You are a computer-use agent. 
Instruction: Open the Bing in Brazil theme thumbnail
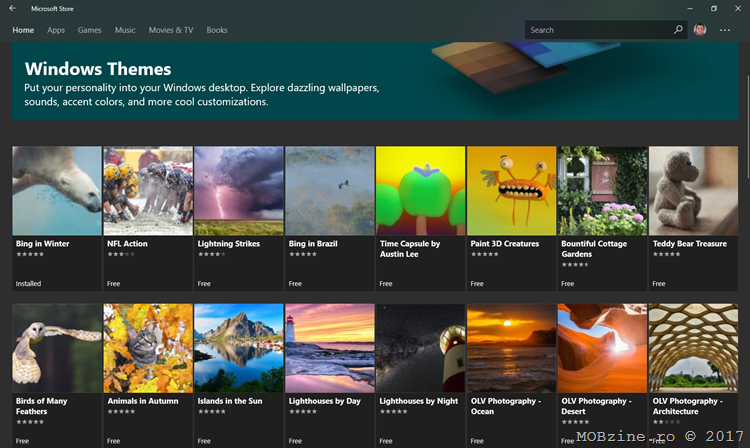[x=330, y=191]
